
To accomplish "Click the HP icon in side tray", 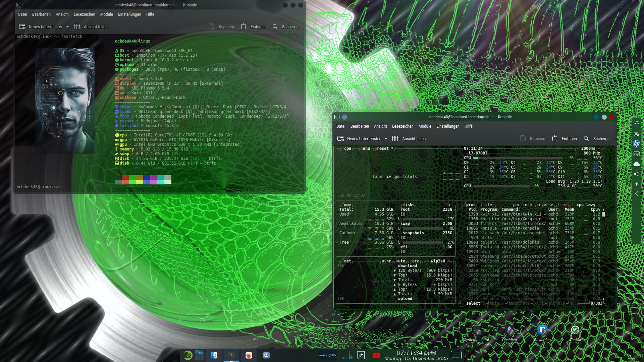I will (x=636, y=144).
